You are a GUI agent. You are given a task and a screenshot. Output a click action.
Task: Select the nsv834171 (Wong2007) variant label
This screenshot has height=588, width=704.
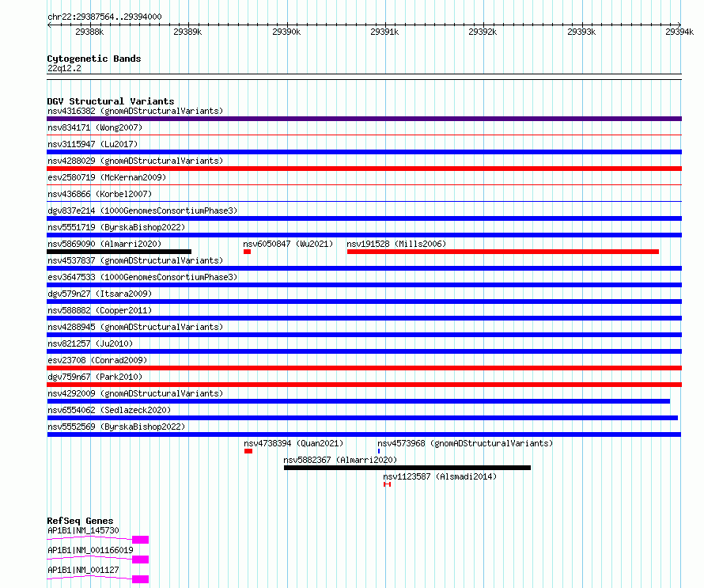pyautogui.click(x=95, y=127)
